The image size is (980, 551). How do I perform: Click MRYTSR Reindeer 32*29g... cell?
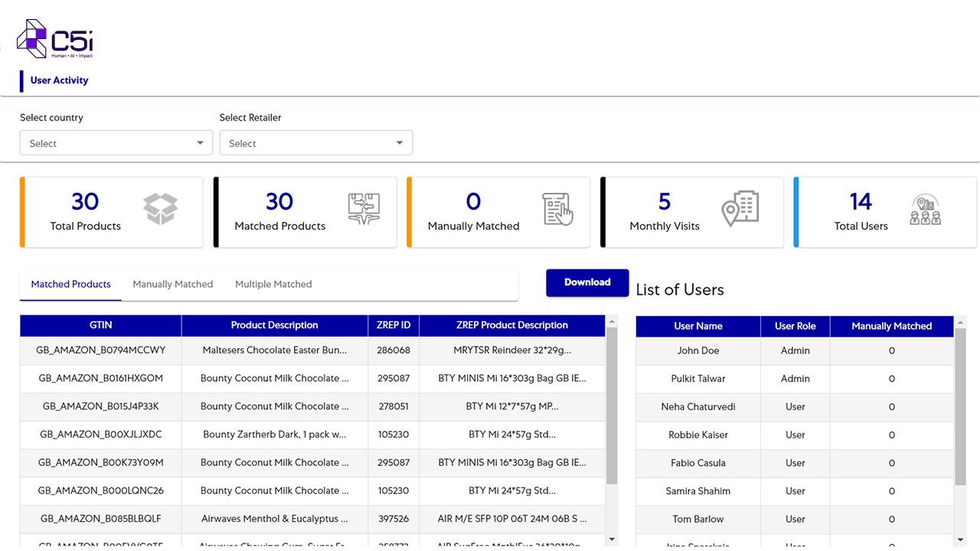(512, 350)
